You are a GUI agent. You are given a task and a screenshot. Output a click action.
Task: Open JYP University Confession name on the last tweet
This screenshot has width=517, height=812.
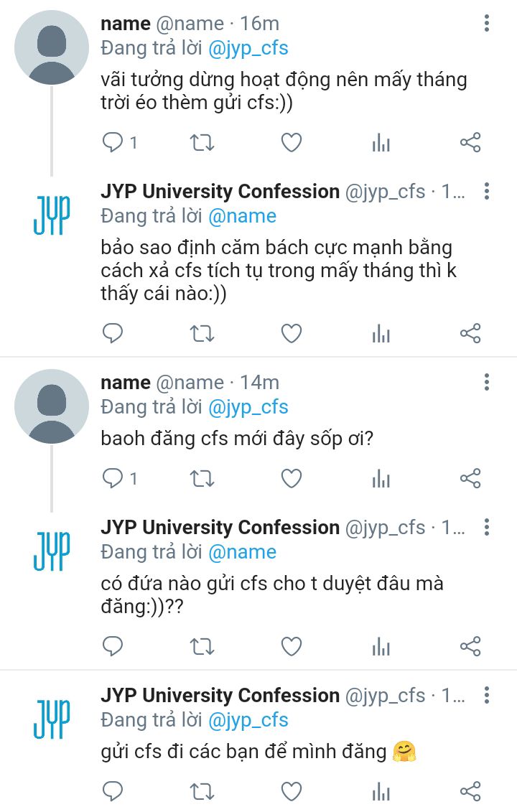[x=220, y=696]
